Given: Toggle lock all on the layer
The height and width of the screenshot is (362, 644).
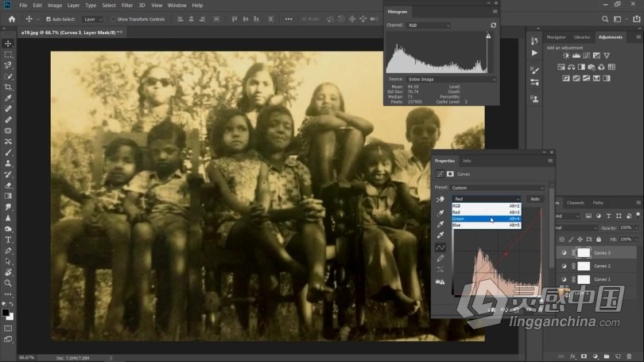Looking at the screenshot, I should (599, 239).
